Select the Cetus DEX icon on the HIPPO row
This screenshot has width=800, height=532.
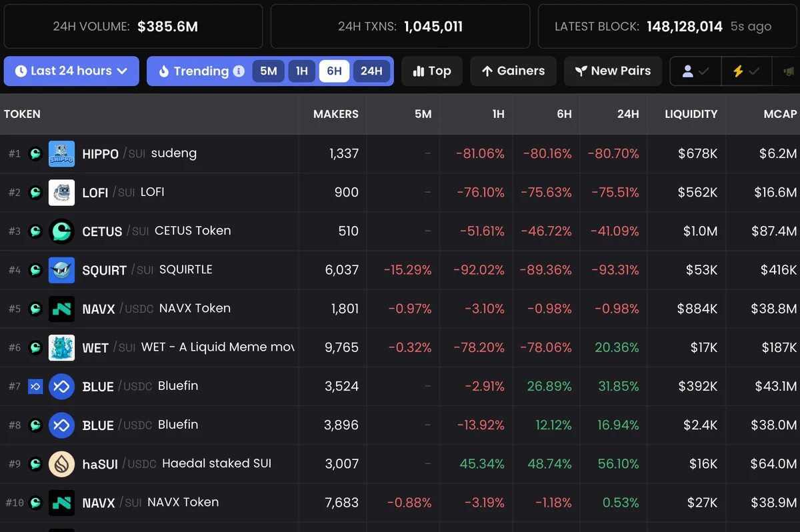pos(35,153)
